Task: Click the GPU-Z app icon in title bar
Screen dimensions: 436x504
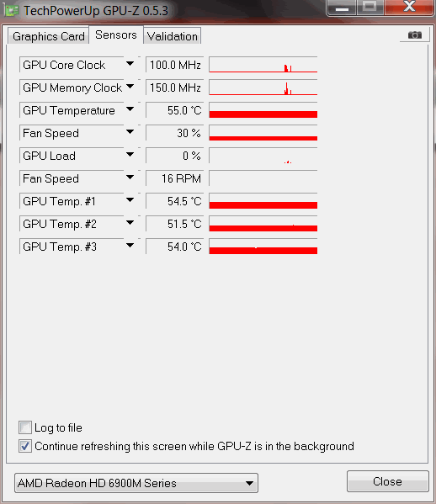Action: pyautogui.click(x=11, y=10)
